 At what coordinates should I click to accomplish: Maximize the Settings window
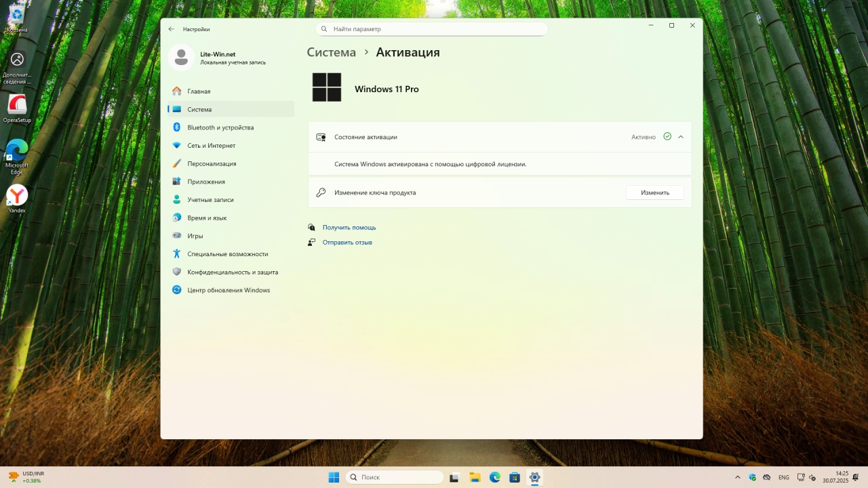click(671, 25)
